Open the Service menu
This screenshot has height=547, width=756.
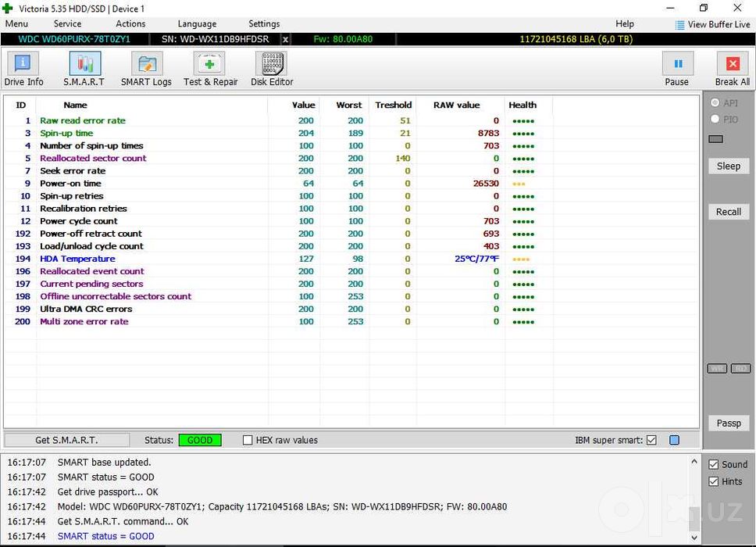tap(67, 23)
